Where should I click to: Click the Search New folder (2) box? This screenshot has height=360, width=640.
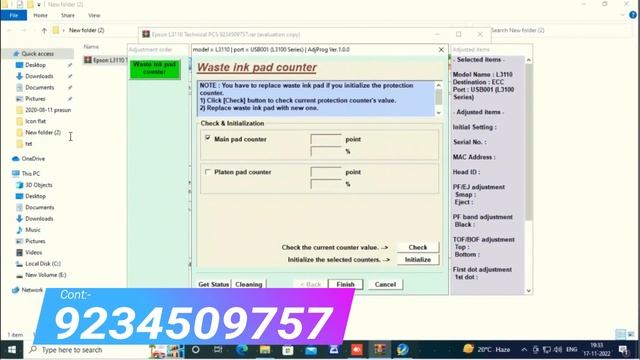coord(561,30)
